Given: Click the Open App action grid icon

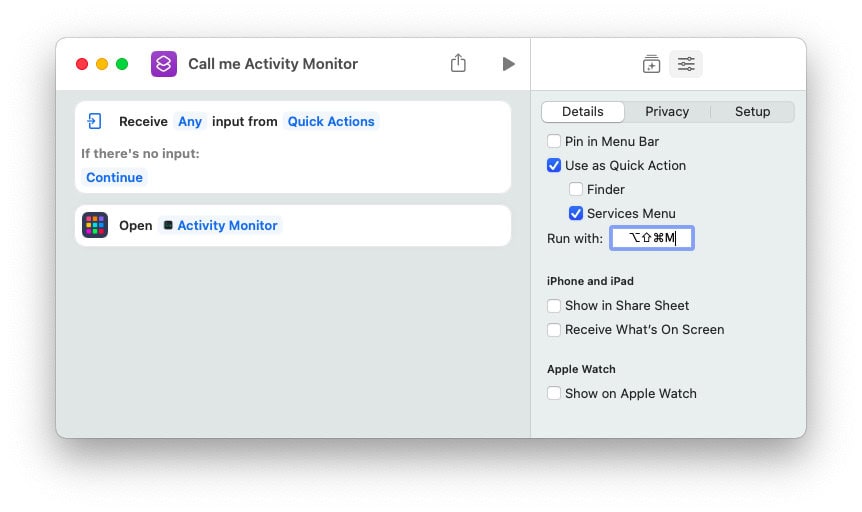Looking at the screenshot, I should pos(95,225).
